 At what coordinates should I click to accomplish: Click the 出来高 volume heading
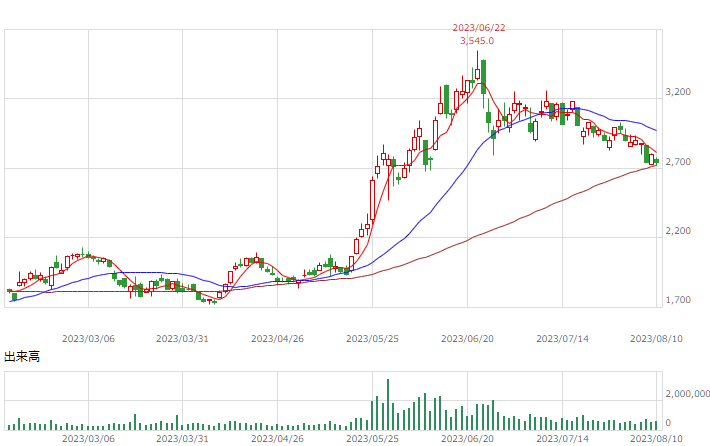click(22, 357)
